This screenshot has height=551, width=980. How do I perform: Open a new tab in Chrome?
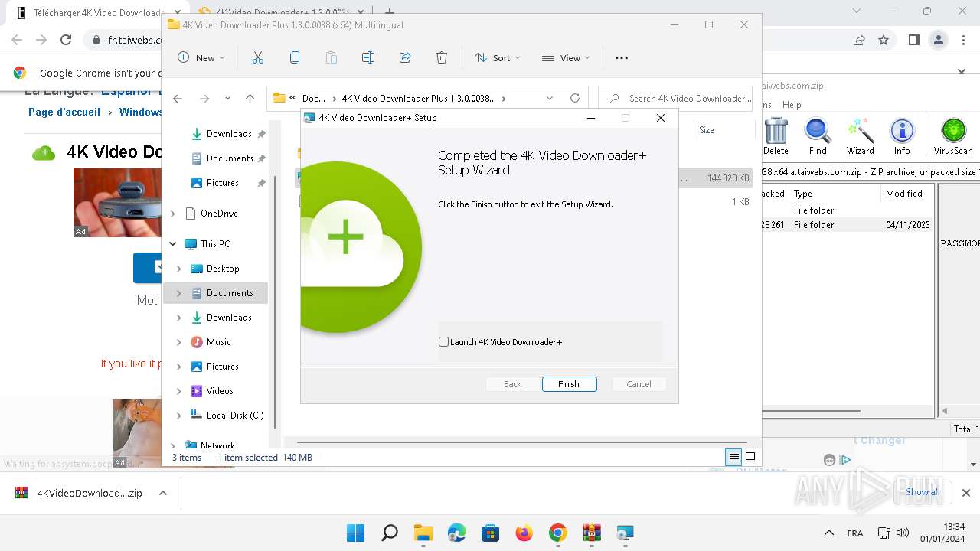(x=389, y=12)
